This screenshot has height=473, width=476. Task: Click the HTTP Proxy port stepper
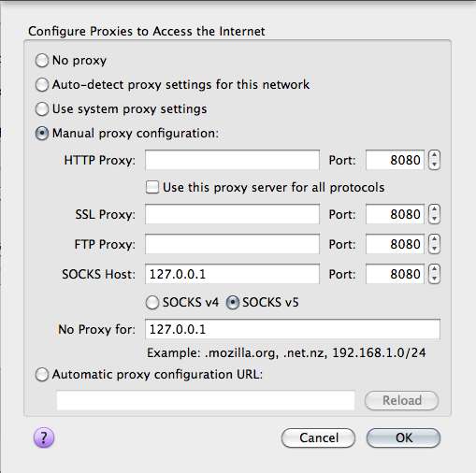click(x=434, y=160)
